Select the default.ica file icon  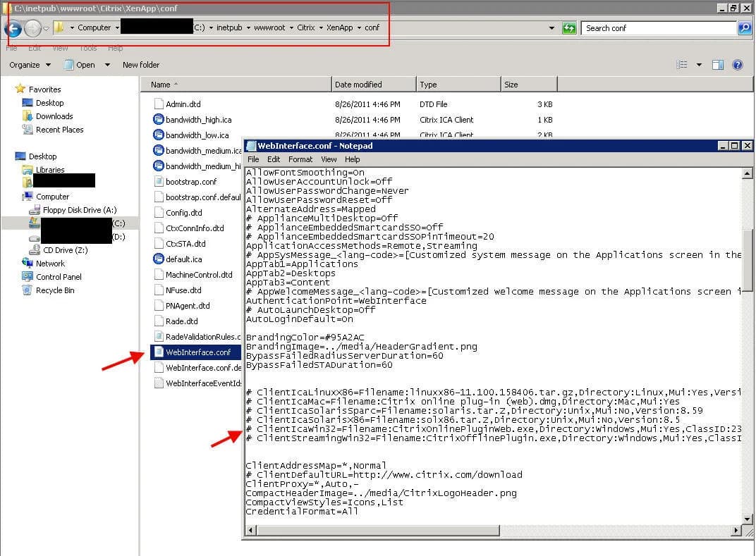(x=158, y=259)
